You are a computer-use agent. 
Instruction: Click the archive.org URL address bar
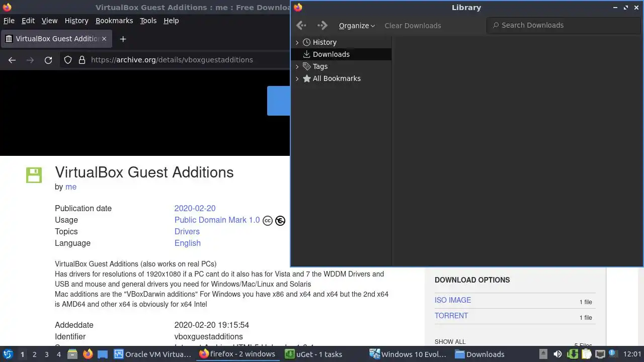pyautogui.click(x=172, y=60)
